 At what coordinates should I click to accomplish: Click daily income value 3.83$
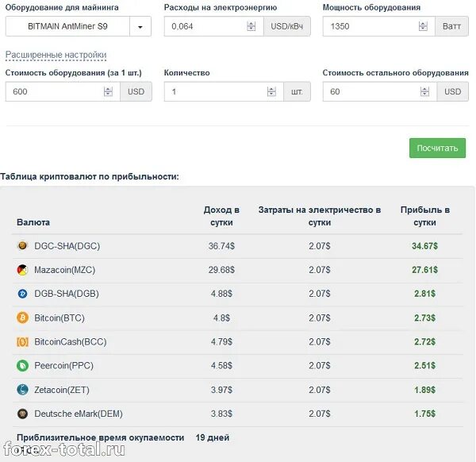pos(221,414)
